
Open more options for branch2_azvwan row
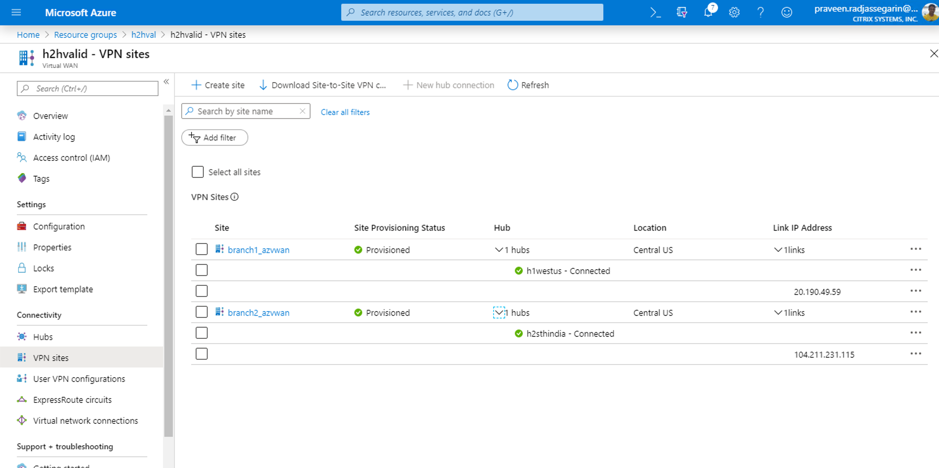915,312
